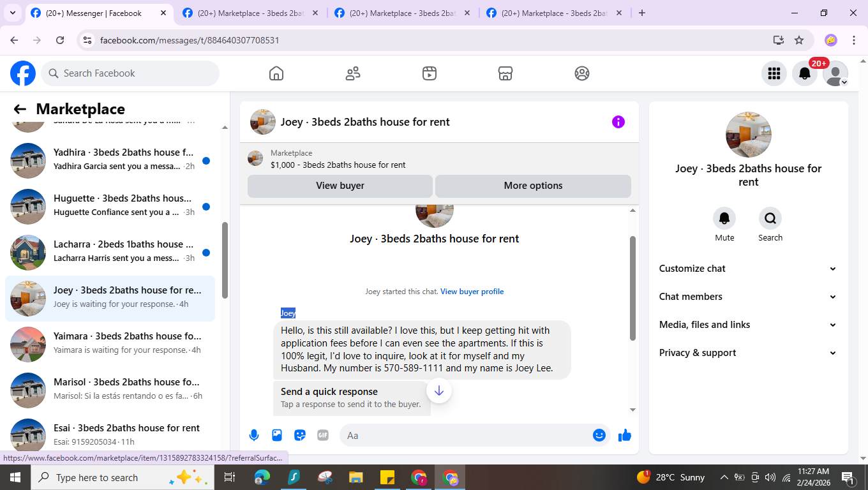This screenshot has width=868, height=490.
Task: Click the back arrow beside Marketplace
Action: 20,109
